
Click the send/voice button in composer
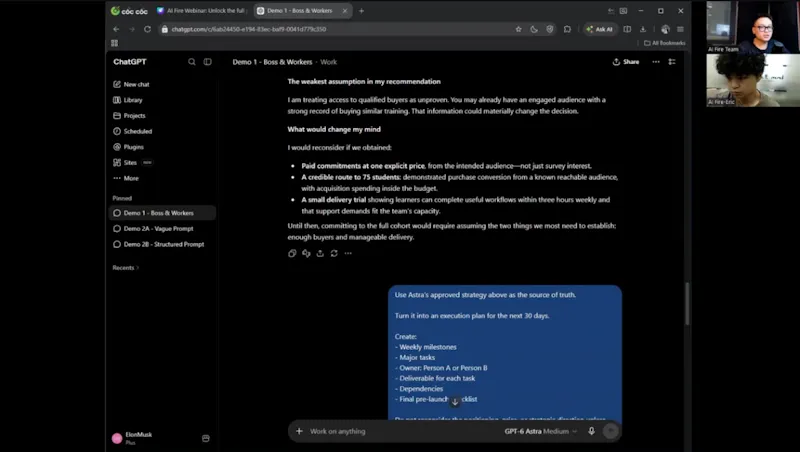(x=610, y=431)
